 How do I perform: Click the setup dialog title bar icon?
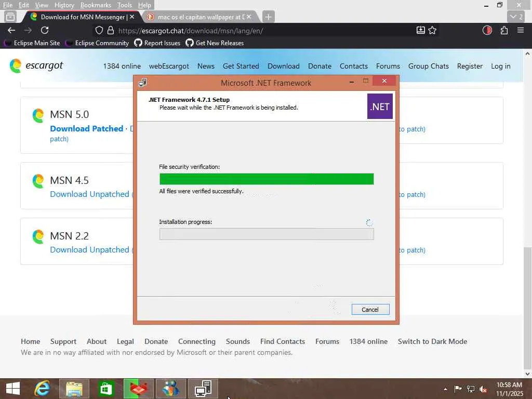coord(142,83)
